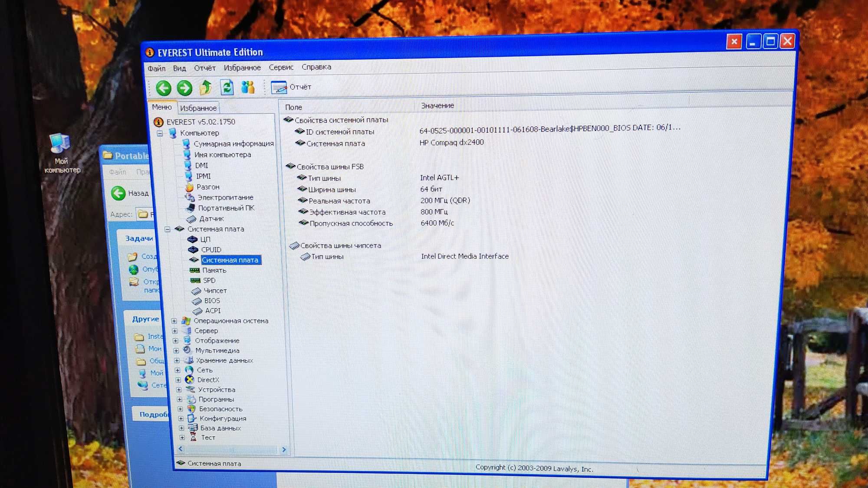Switch to the Меню tab
This screenshot has width=868, height=488.
coord(162,107)
